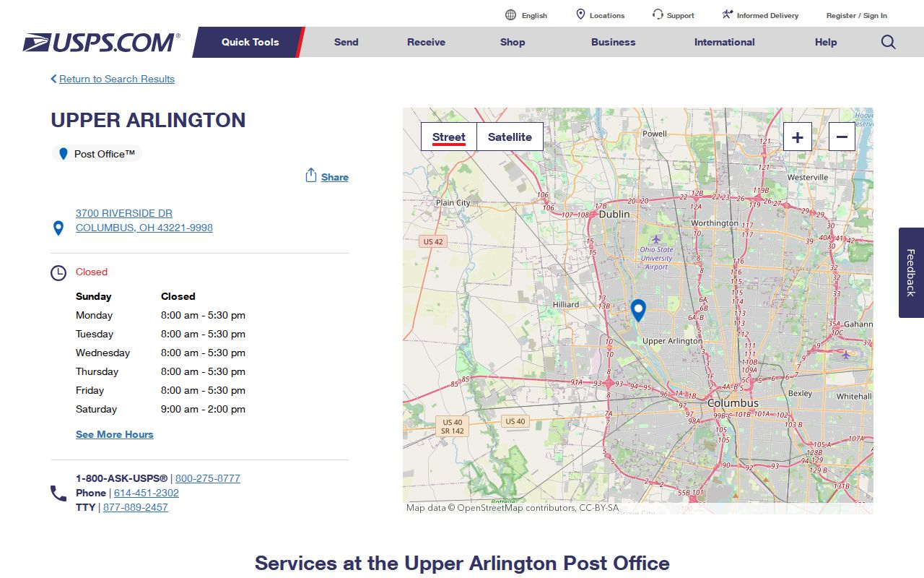Viewport: 924px width, 578px height.
Task: Click the red Closed status text
Action: click(92, 272)
